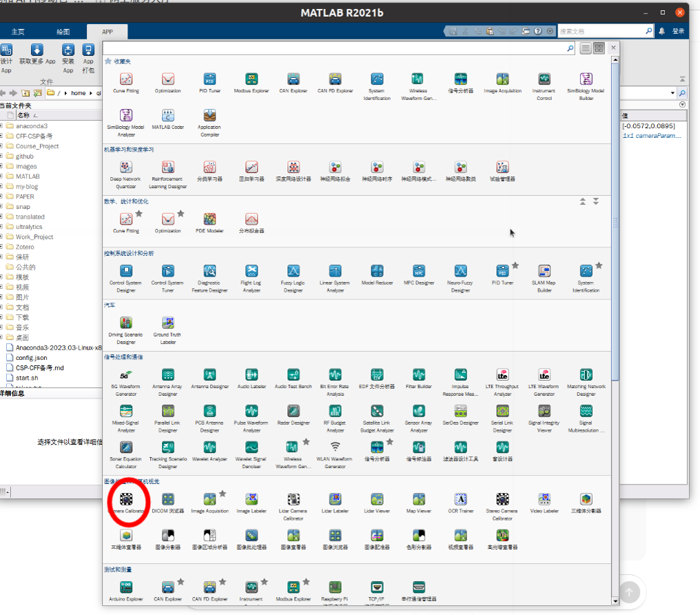
Task: Expand the anaconda3 folder tree node
Action: pyautogui.click(x=2, y=126)
